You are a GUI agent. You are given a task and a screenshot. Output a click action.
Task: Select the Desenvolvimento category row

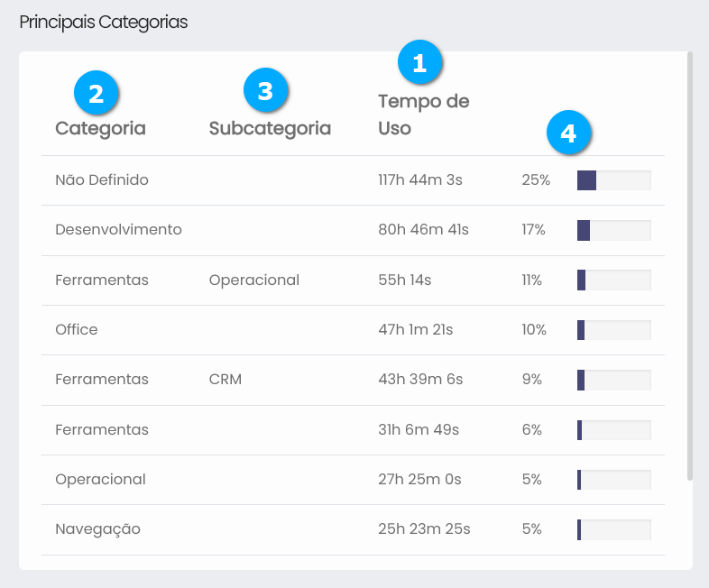[x=118, y=230]
